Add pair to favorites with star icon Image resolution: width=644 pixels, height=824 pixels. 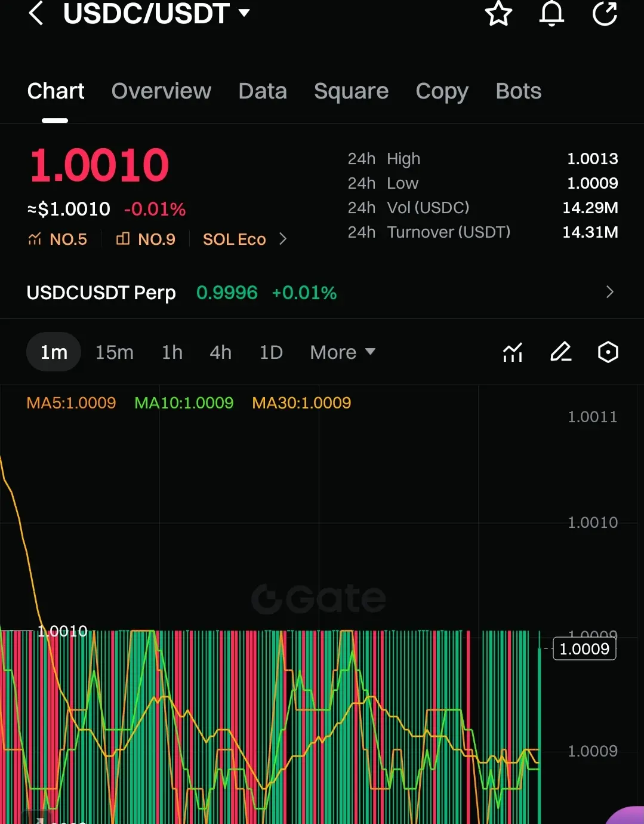[498, 13]
